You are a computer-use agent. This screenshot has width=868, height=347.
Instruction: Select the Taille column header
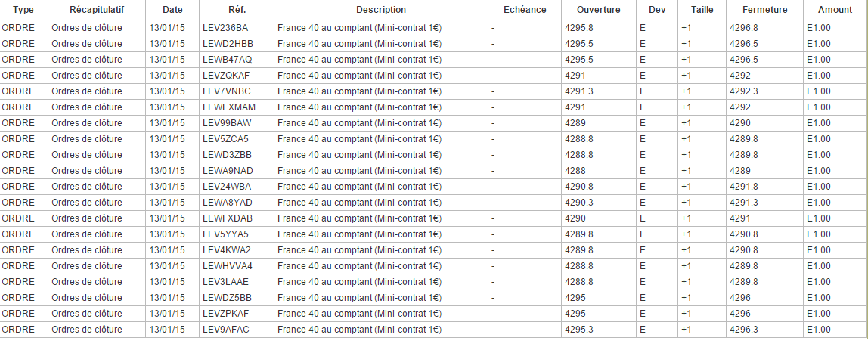[x=702, y=10]
